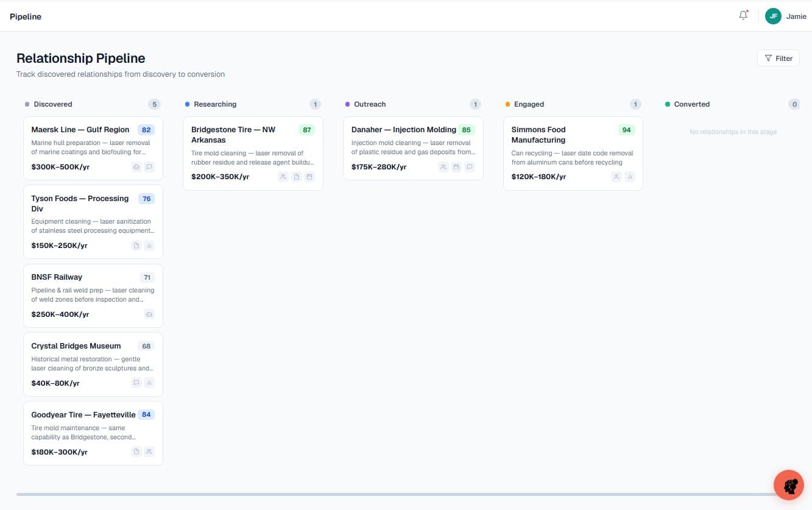Click the calendar icon on Danaher card
Image resolution: width=812 pixels, height=510 pixels.
[456, 167]
